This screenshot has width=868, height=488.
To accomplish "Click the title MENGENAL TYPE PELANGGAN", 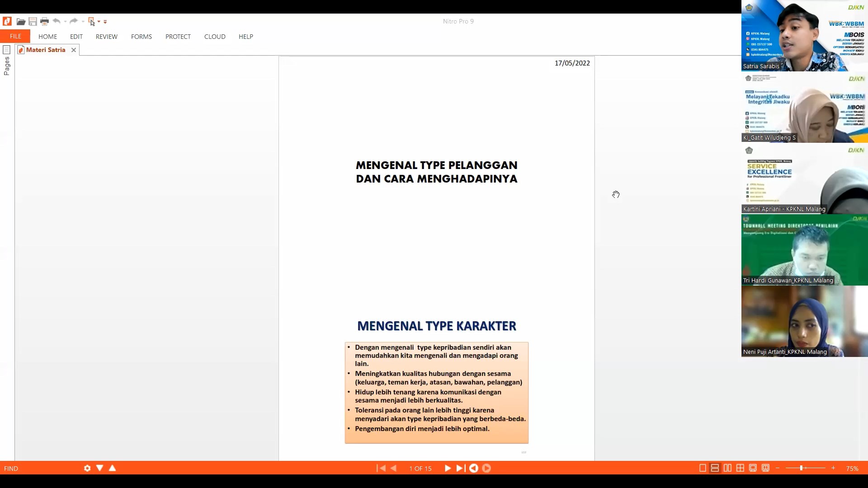I will (437, 165).
